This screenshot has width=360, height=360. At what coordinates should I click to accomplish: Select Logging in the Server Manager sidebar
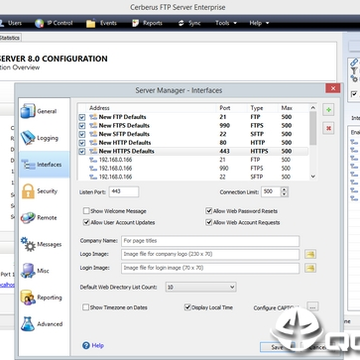[44, 138]
